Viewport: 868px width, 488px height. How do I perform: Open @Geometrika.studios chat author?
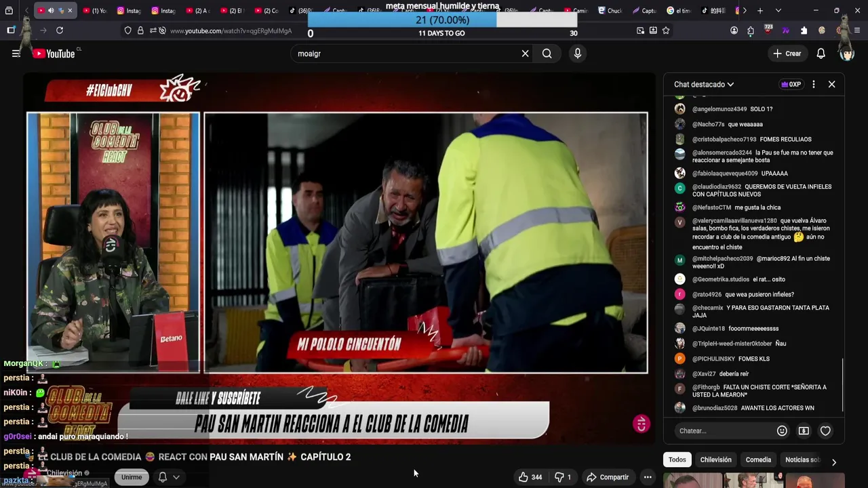721,279
